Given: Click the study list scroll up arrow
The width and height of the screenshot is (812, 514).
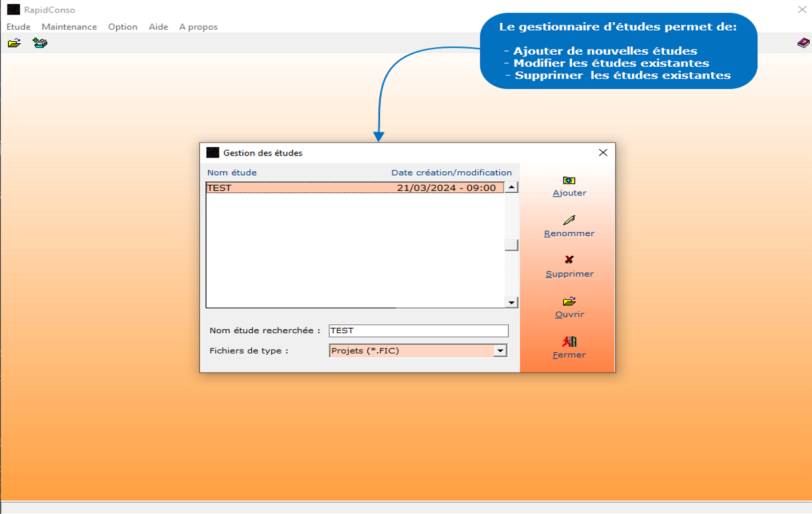Looking at the screenshot, I should point(511,187).
